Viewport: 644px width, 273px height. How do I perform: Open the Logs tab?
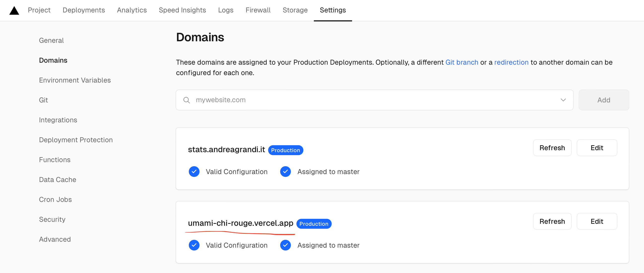(x=225, y=10)
